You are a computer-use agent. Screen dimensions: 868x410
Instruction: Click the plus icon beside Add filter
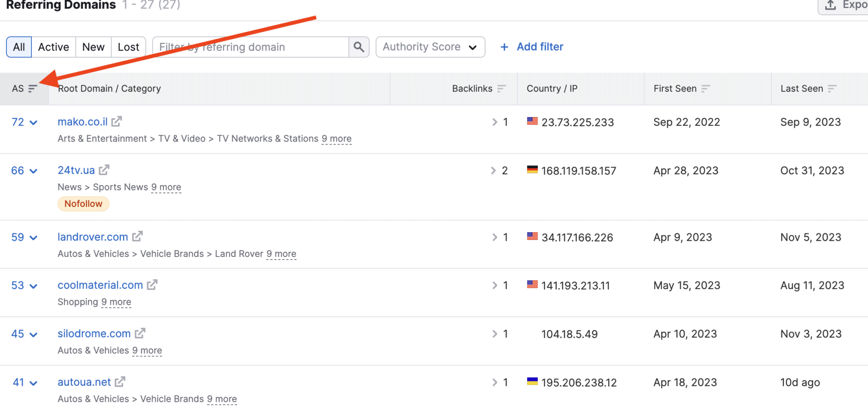(x=504, y=47)
